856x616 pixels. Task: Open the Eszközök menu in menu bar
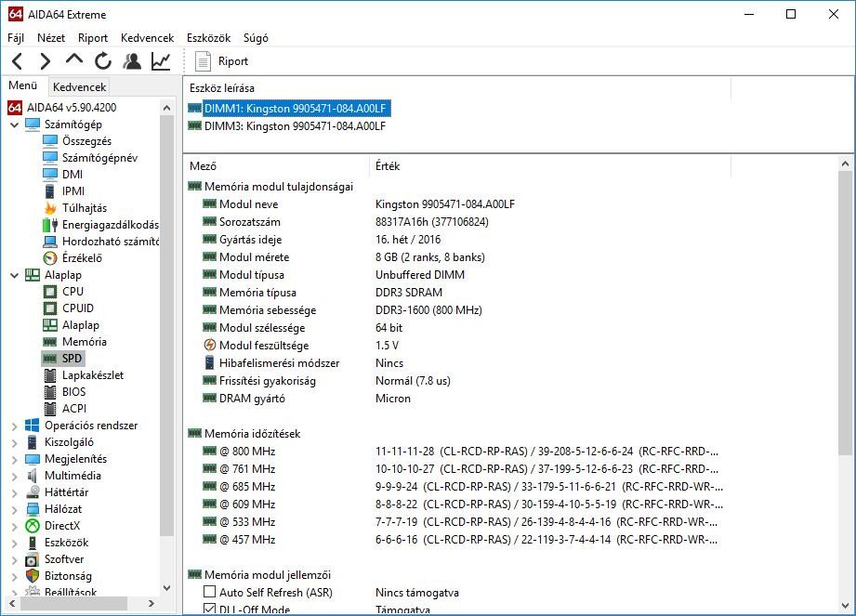[x=208, y=38]
